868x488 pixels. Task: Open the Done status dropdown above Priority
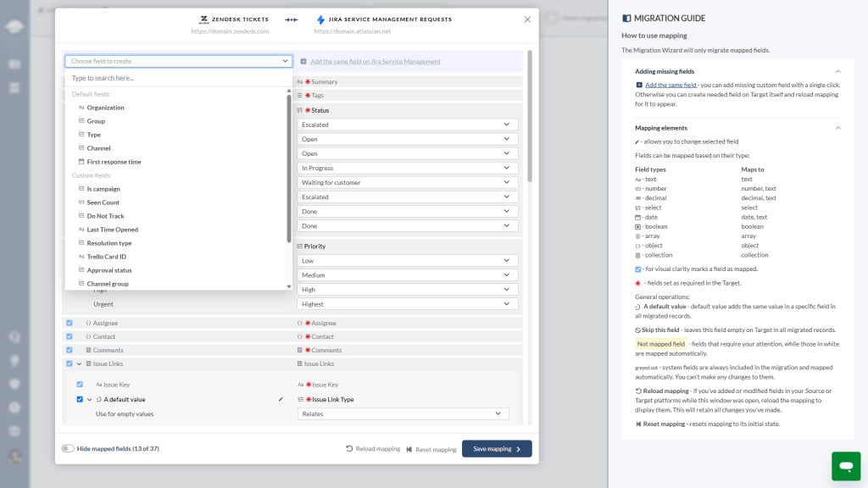[x=408, y=225]
